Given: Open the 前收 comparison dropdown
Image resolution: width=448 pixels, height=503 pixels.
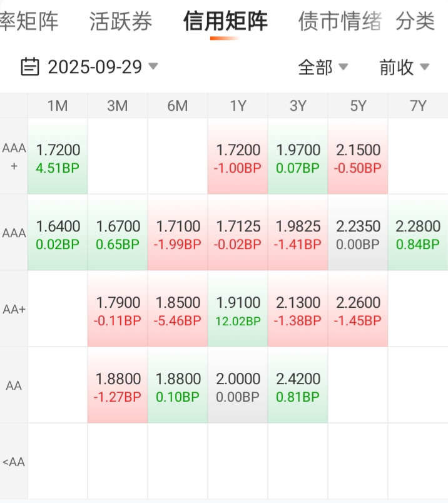Looking at the screenshot, I should tap(404, 67).
